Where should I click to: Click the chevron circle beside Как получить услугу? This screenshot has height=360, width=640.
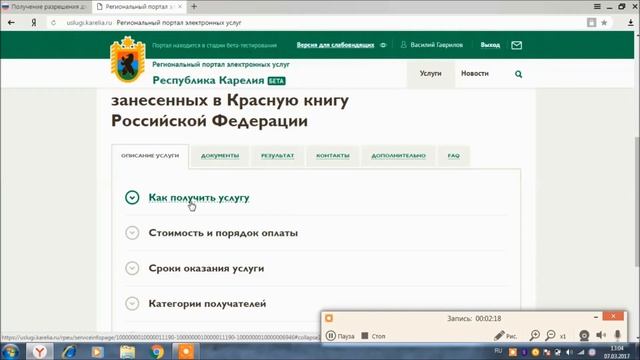pyautogui.click(x=132, y=198)
